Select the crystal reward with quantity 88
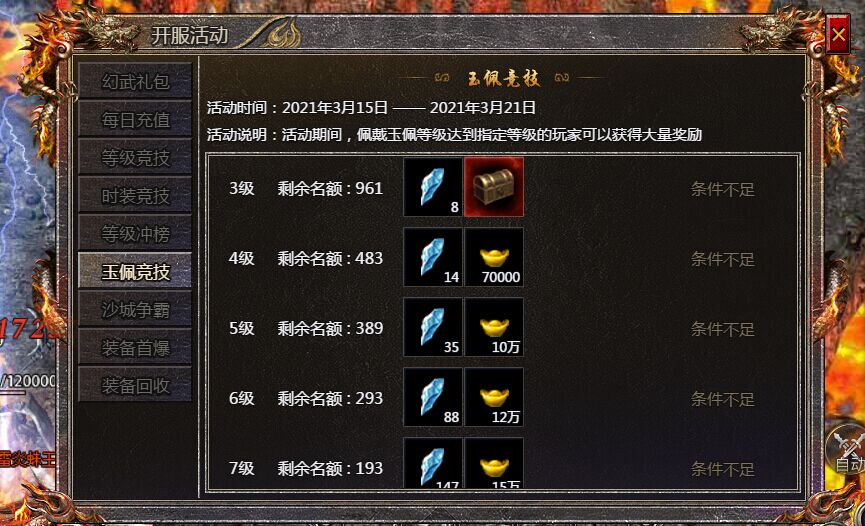Image resolution: width=865 pixels, height=526 pixels. 433,397
